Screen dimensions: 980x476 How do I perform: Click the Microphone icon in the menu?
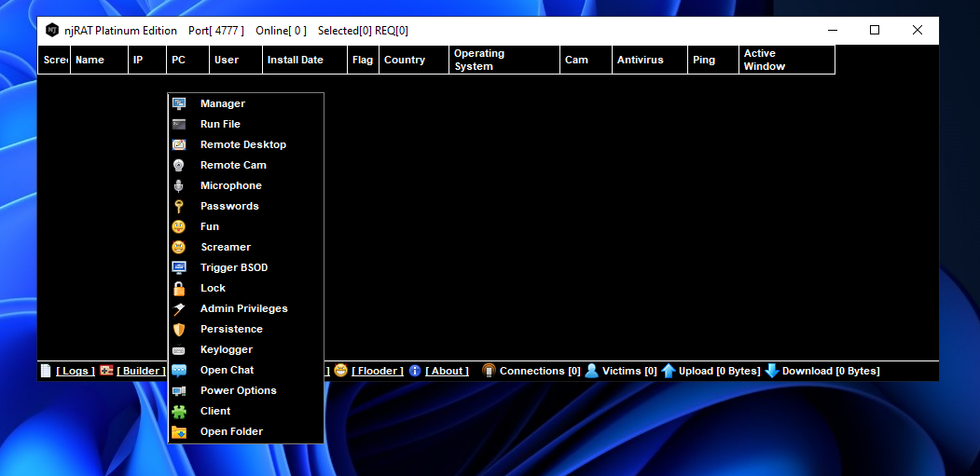[179, 186]
